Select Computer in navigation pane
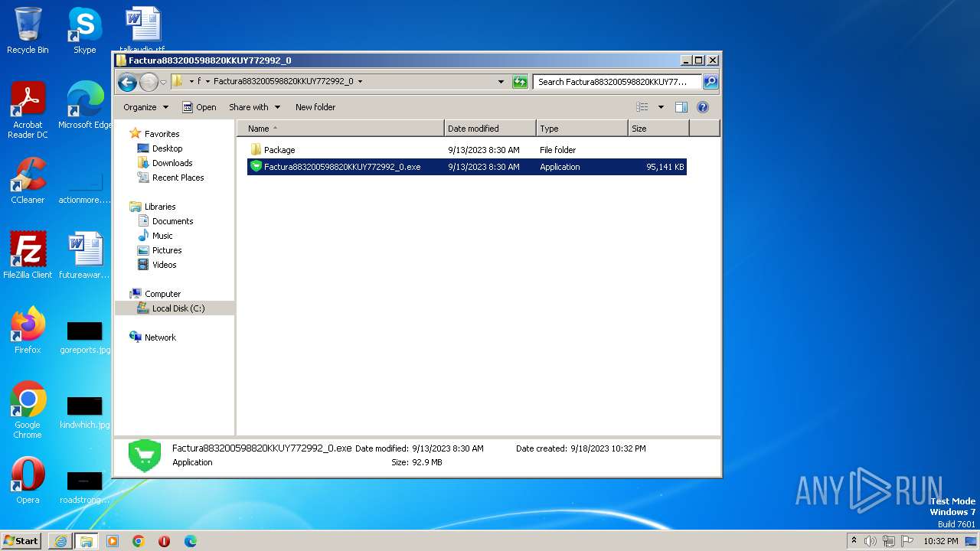Viewport: 980px width, 551px height. point(162,294)
